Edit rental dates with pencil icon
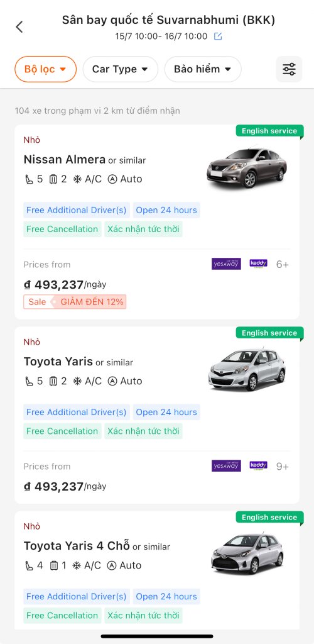314x644 pixels. point(218,36)
